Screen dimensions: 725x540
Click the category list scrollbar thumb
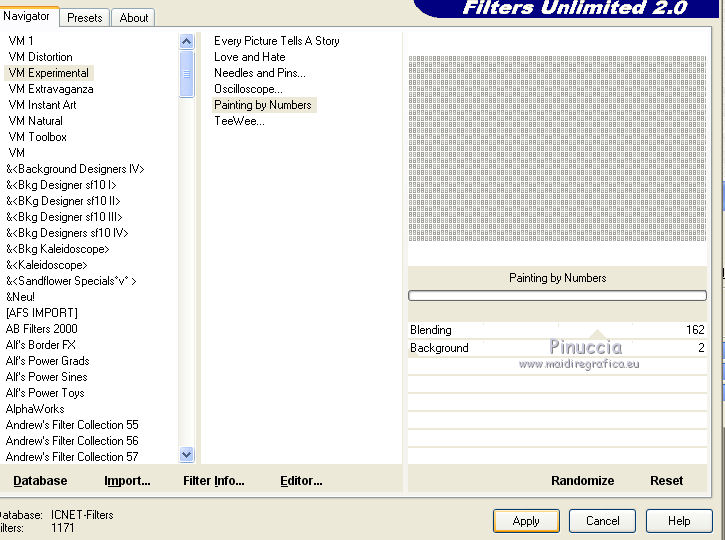coord(186,74)
